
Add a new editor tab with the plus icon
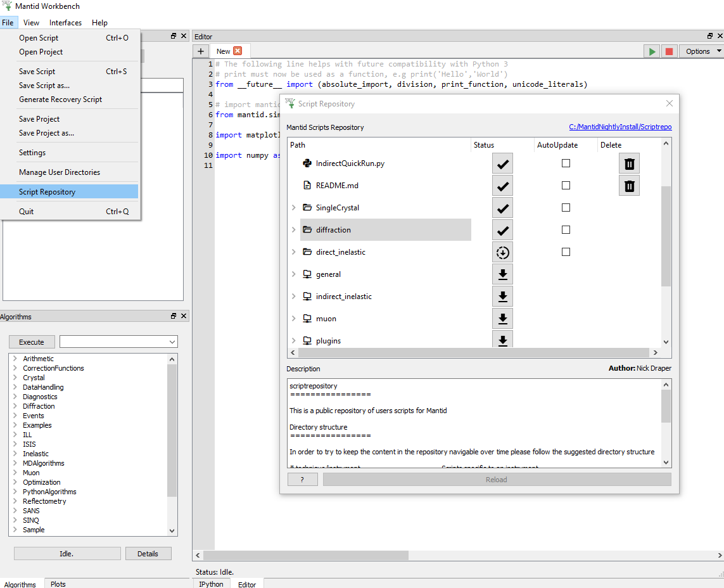[x=200, y=51]
